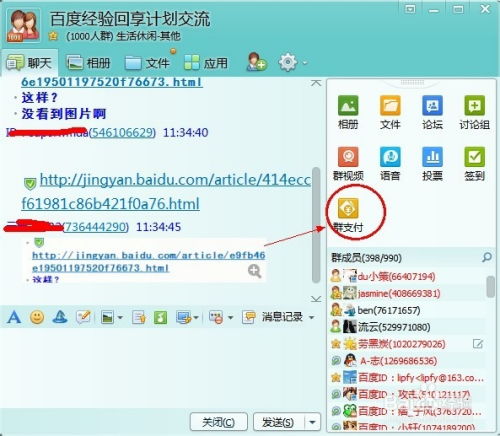Screen dimensions: 500x436
Task: Click the invite member add icon
Action: (x=256, y=62)
